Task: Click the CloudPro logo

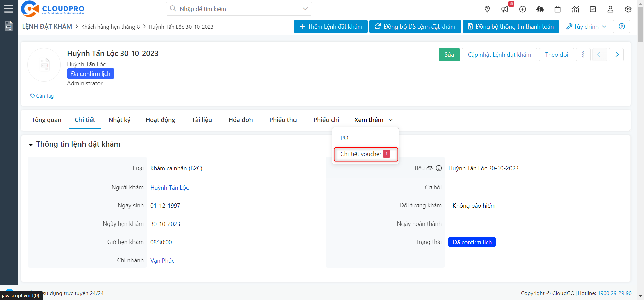Action: [x=53, y=9]
